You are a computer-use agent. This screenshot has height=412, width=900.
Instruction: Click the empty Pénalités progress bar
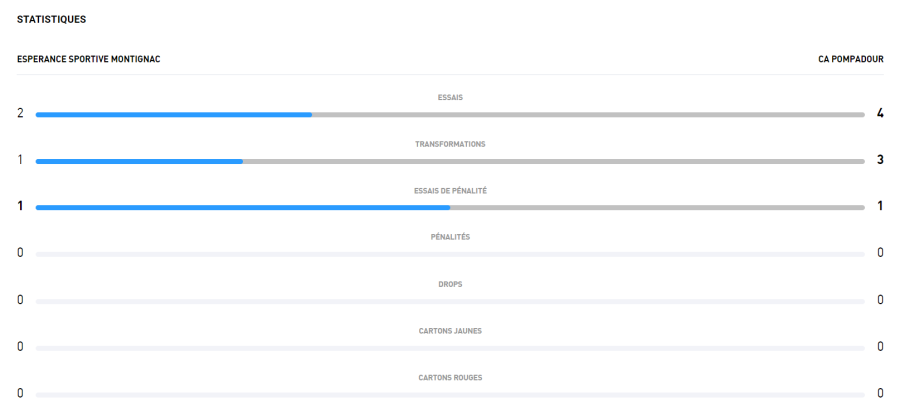tap(450, 255)
